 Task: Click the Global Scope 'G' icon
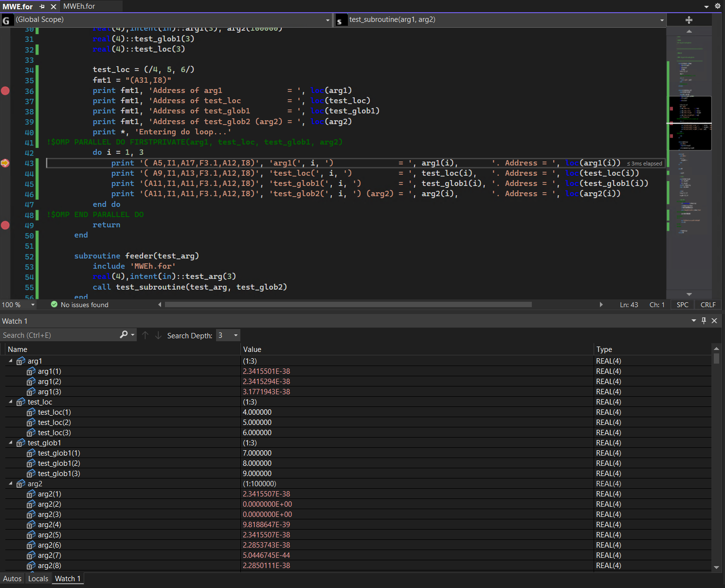(x=7, y=20)
